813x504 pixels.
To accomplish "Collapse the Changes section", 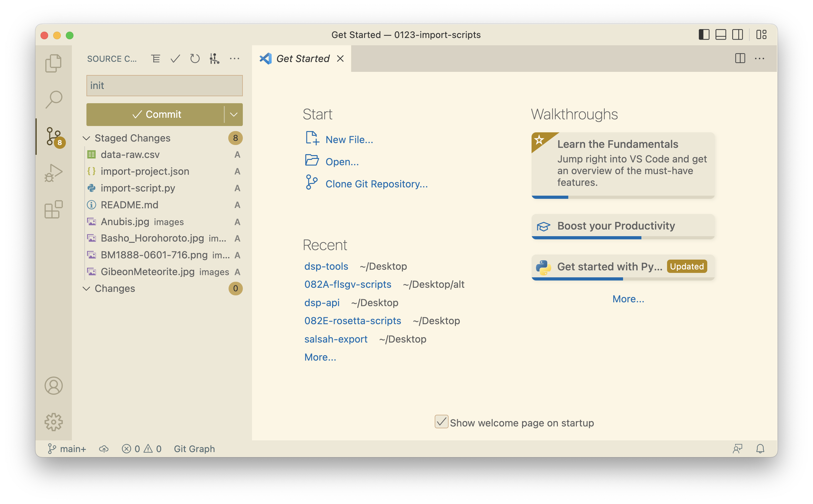I will click(87, 288).
